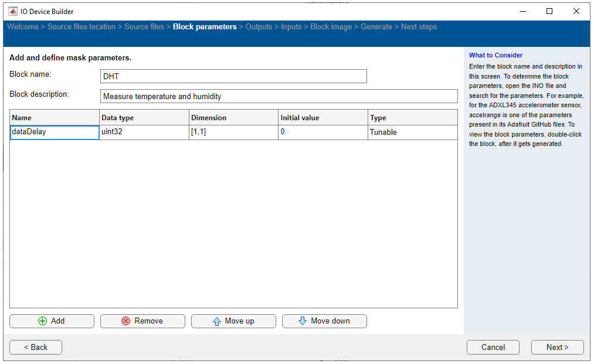The width and height of the screenshot is (594, 364).
Task: Select the Block image breadcrumb step
Action: coord(331,26)
